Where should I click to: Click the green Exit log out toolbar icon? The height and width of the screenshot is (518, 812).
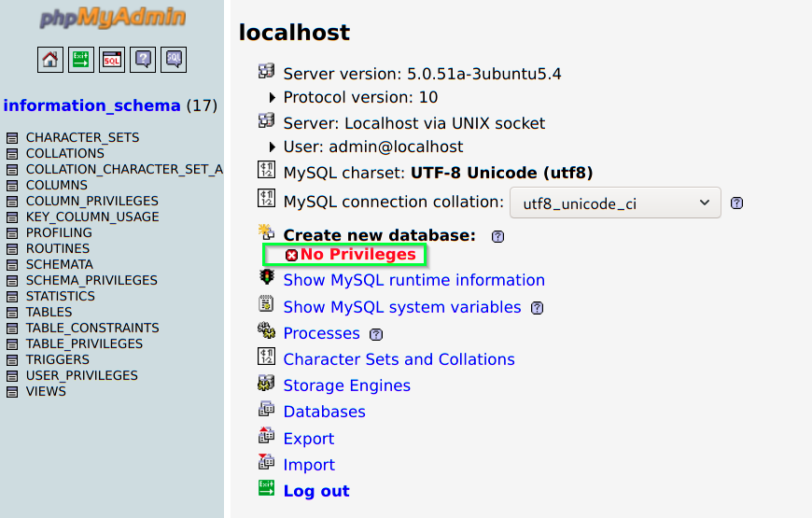[x=81, y=60]
